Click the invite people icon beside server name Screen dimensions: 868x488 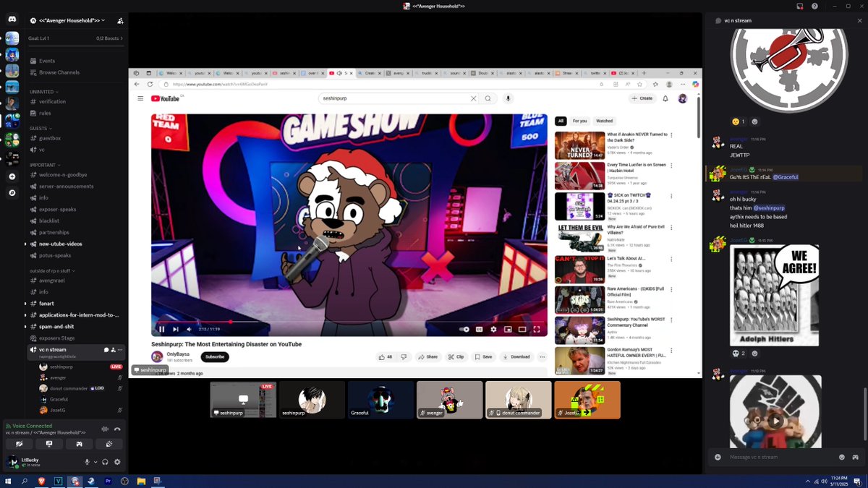[x=120, y=21]
